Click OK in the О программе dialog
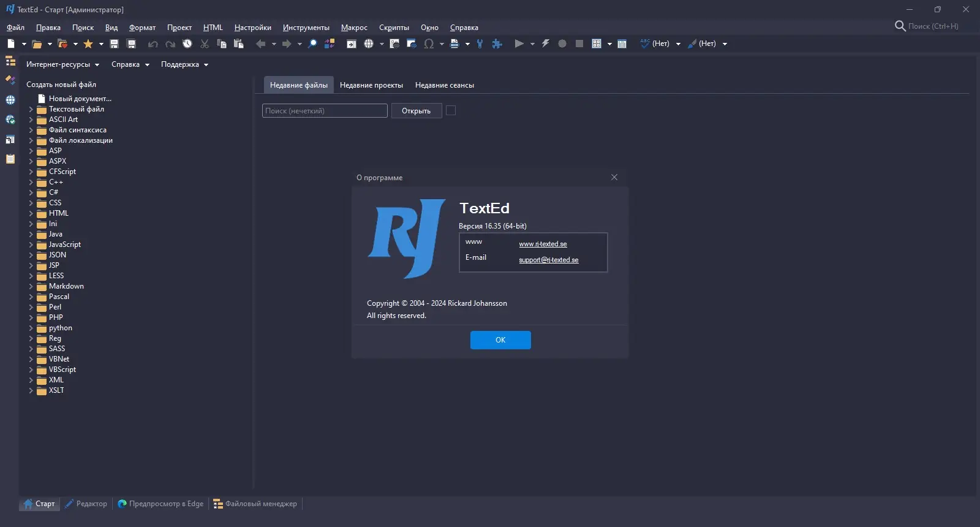Image resolution: width=980 pixels, height=527 pixels. coord(500,340)
